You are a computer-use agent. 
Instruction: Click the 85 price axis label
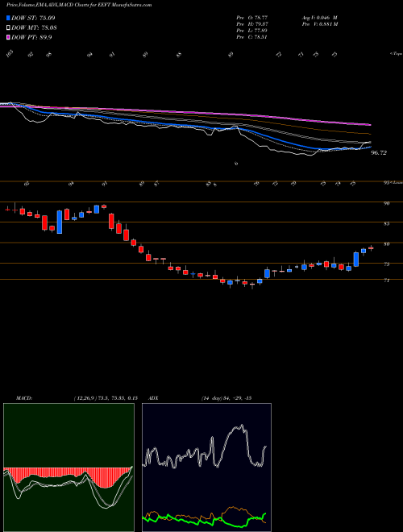point(386,223)
